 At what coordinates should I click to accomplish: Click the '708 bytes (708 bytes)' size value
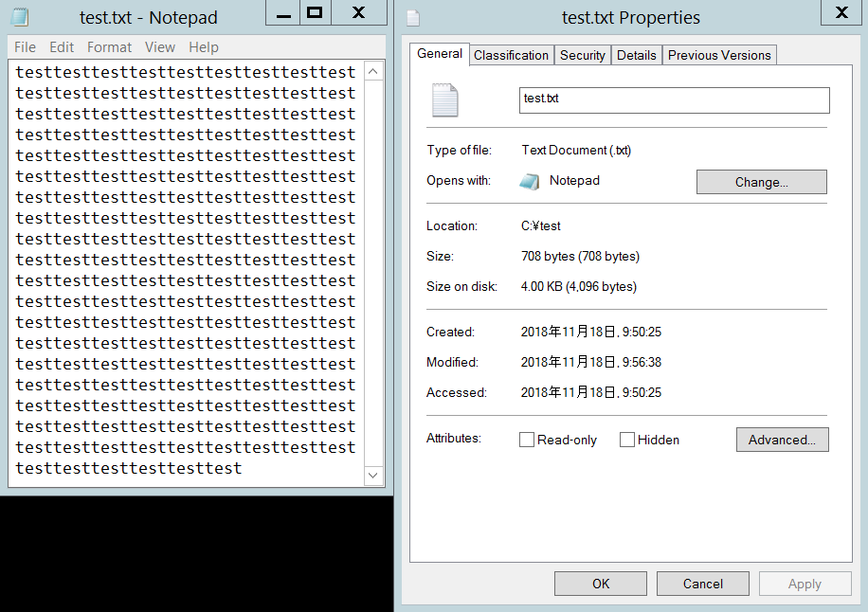tap(580, 256)
